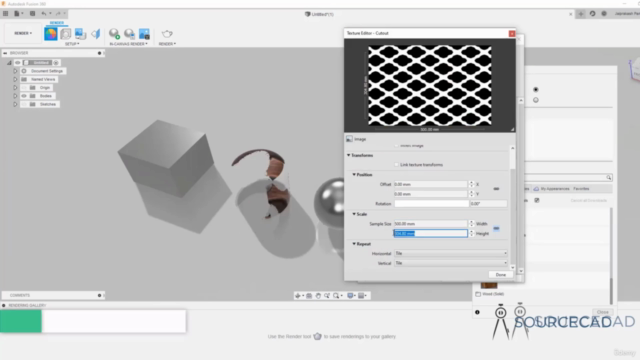Collapse the Transforms section
This screenshot has width=640, height=360.
tap(349, 156)
